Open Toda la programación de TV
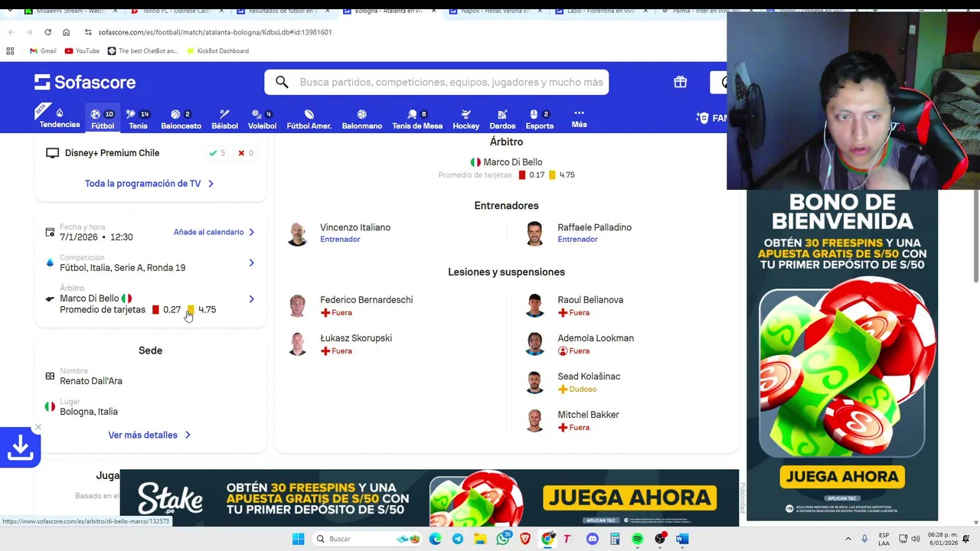The image size is (980, 551). click(x=150, y=184)
